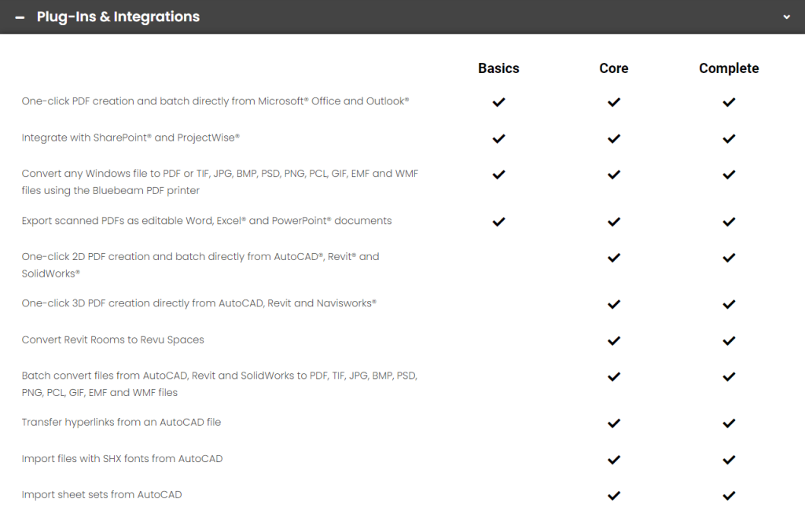Collapse the Plug-Ins & Integrations section via minus icon

click(20, 17)
